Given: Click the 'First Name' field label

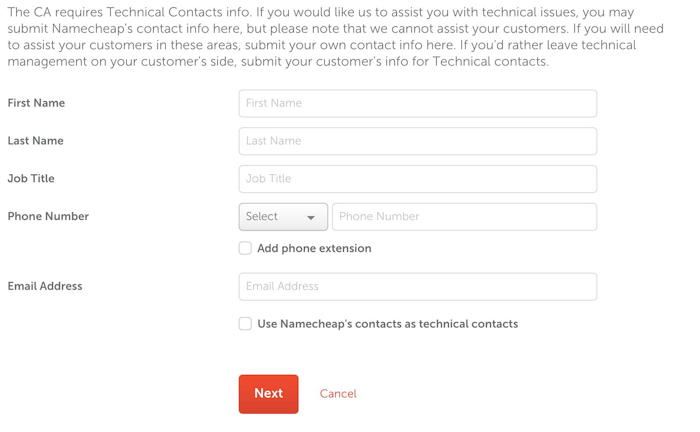Looking at the screenshot, I should pos(36,103).
